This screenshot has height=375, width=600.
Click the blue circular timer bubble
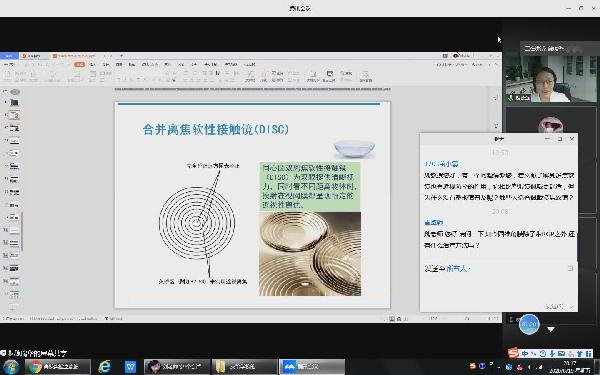click(529, 324)
